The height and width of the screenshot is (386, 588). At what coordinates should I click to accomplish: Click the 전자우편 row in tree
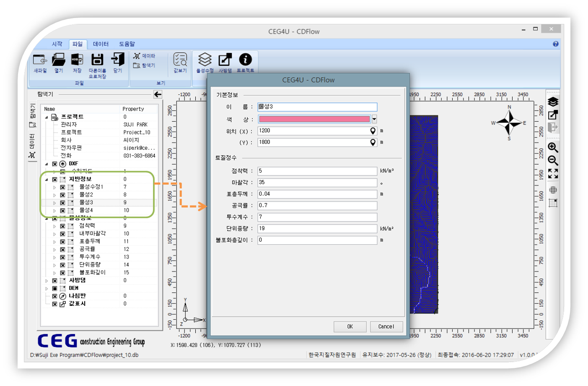(x=100, y=148)
